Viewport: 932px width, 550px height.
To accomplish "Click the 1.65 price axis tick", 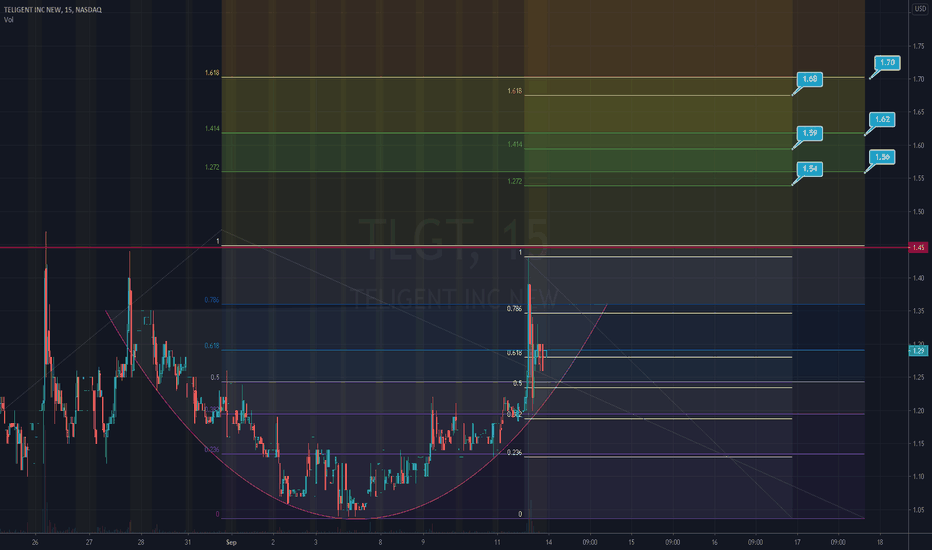I will [x=919, y=112].
